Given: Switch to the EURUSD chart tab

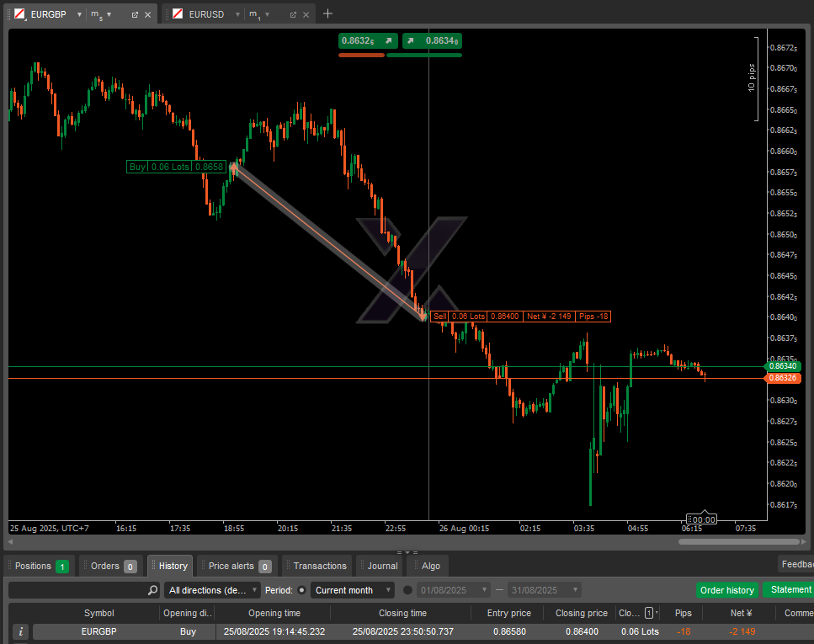Looking at the screenshot, I should [x=205, y=14].
